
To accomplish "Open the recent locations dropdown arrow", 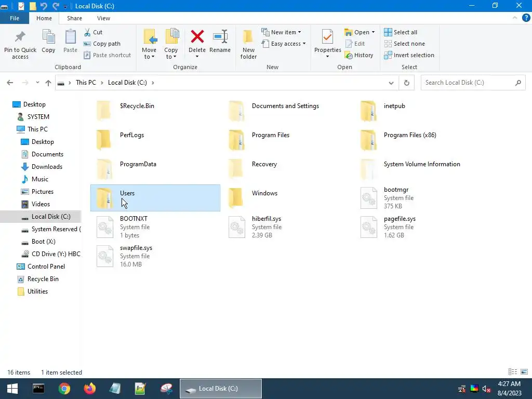I will [x=37, y=83].
